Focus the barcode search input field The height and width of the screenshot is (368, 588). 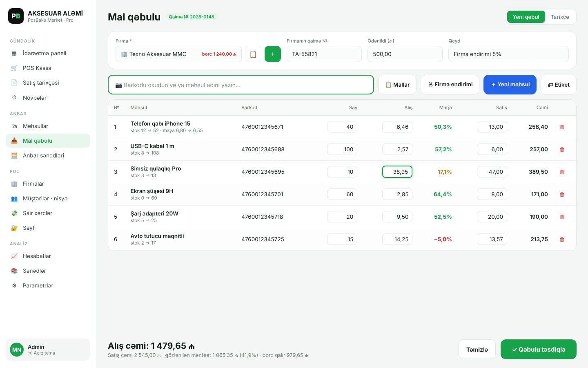[x=241, y=85]
